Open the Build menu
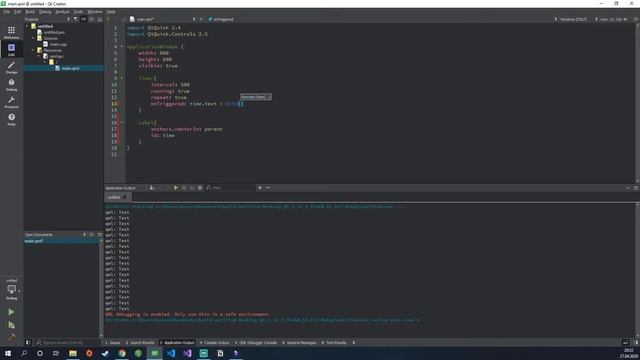640x360 pixels. (x=30, y=12)
